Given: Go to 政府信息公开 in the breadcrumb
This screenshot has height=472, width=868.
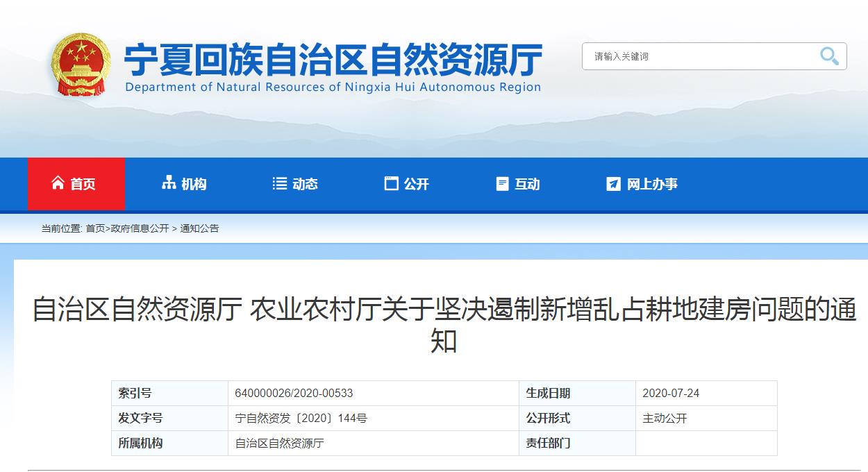Looking at the screenshot, I should tap(140, 228).
